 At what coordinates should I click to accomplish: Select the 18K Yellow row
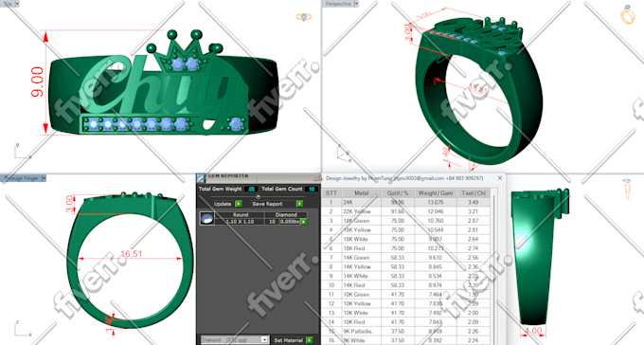[406, 230]
